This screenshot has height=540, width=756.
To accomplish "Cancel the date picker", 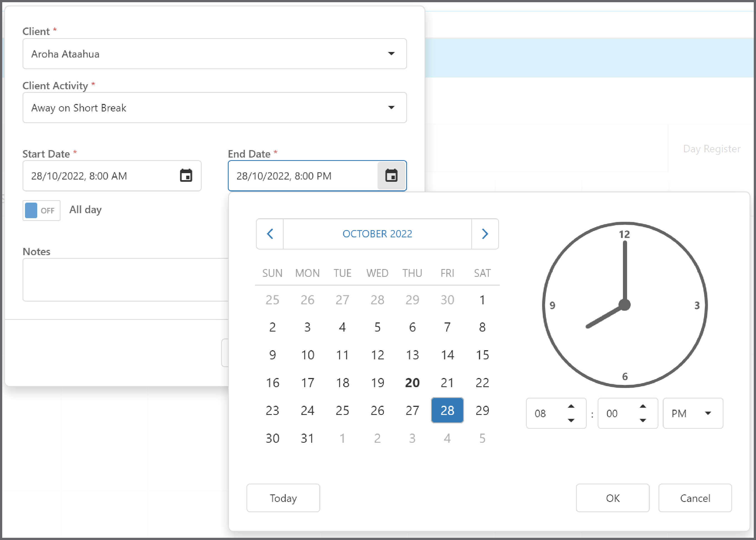I will (695, 498).
